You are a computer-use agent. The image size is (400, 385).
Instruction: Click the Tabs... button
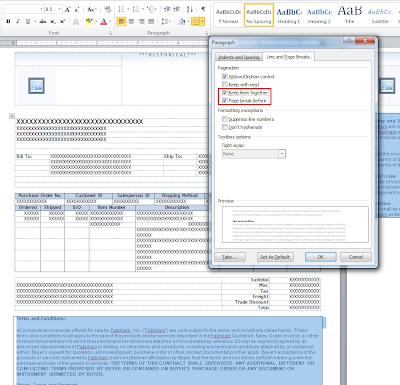click(230, 257)
